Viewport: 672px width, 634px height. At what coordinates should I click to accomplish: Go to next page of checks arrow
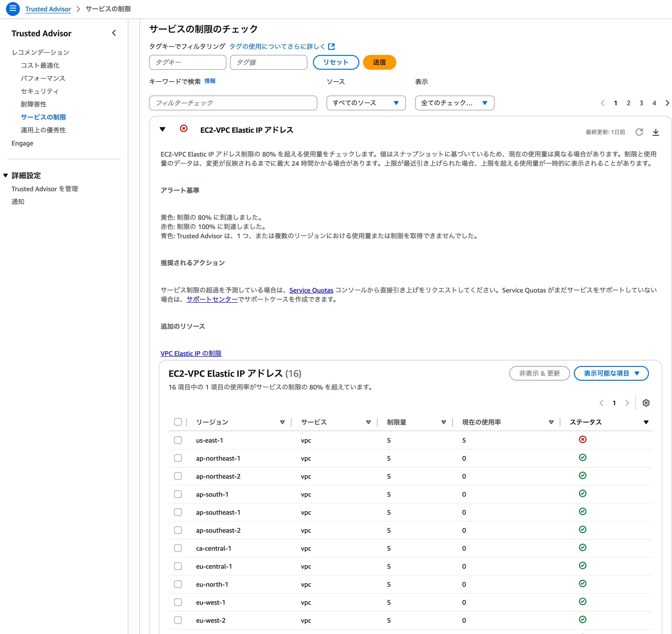point(667,103)
